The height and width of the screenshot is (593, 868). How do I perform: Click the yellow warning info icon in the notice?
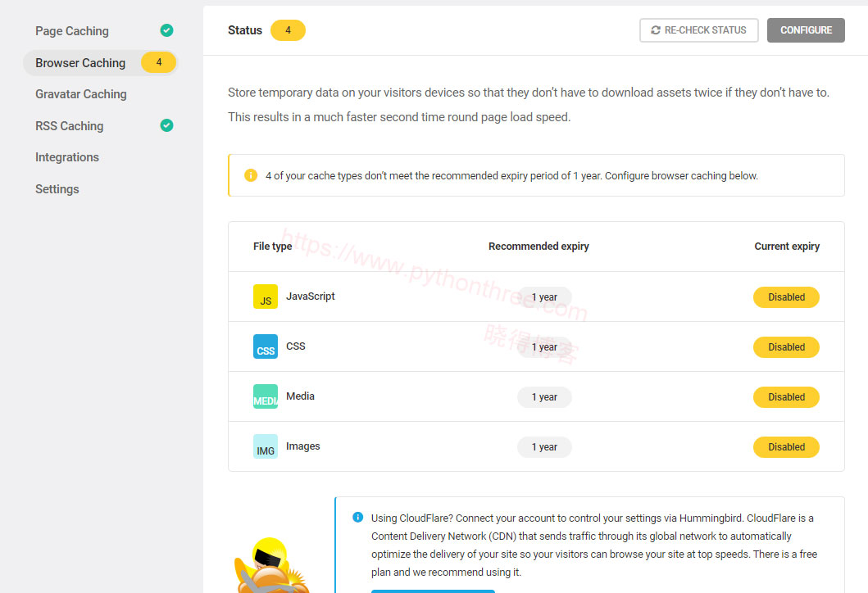251,175
